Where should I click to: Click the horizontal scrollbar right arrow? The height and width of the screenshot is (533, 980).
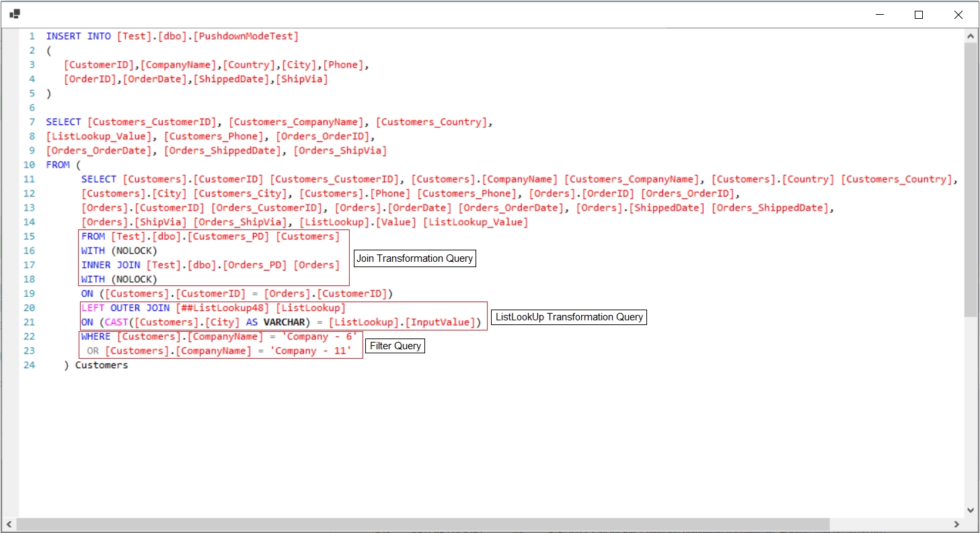click(956, 524)
